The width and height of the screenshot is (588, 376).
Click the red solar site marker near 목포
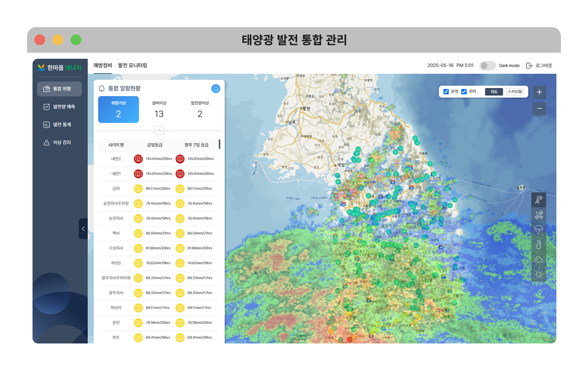tap(350, 340)
